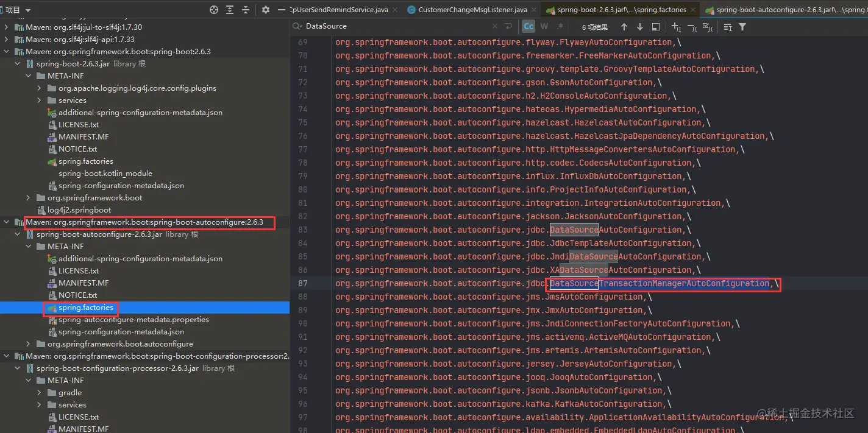The width and height of the screenshot is (868, 433).
Task: Collapse spring-boot-autoconfigure-2.6.3.jar node
Action: click(18, 234)
